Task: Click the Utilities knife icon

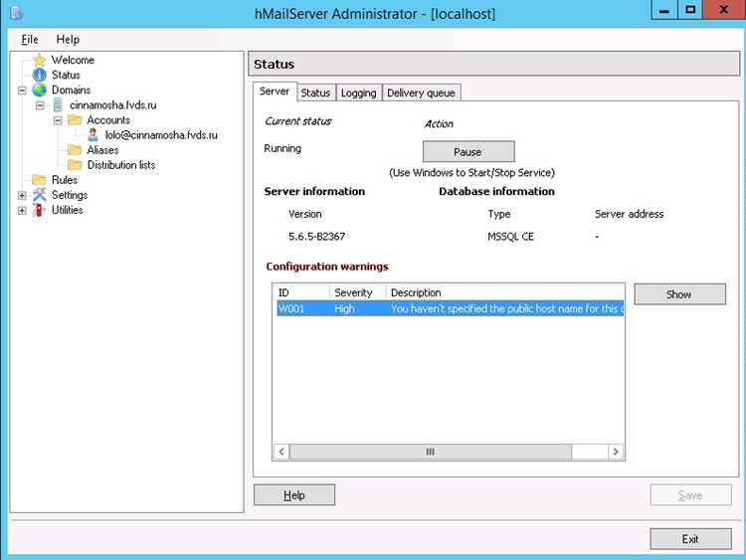Action: [x=39, y=210]
